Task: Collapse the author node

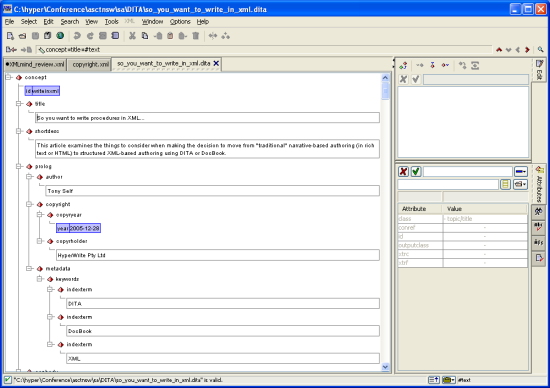Action: (29, 177)
